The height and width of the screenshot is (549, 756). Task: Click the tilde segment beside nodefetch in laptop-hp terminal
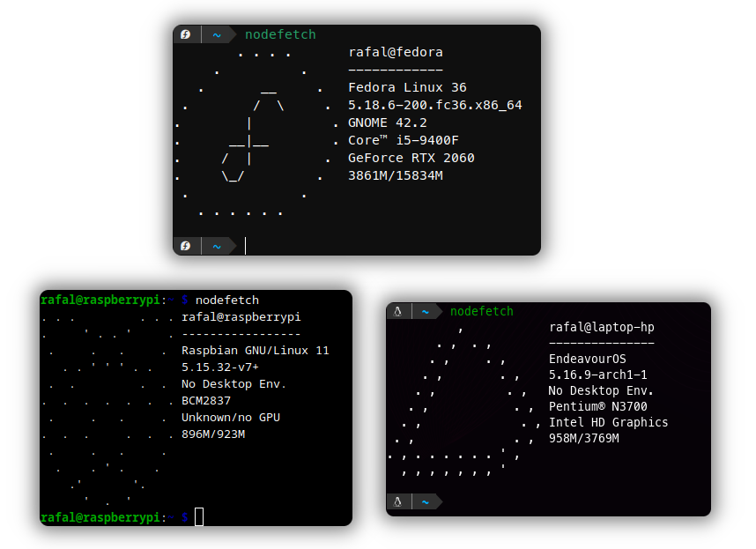tap(426, 311)
